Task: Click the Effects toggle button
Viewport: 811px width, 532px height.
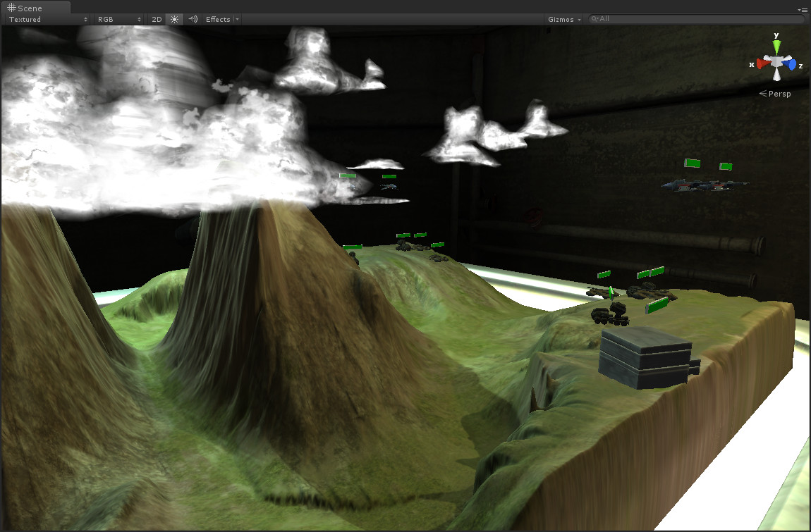Action: [217, 19]
